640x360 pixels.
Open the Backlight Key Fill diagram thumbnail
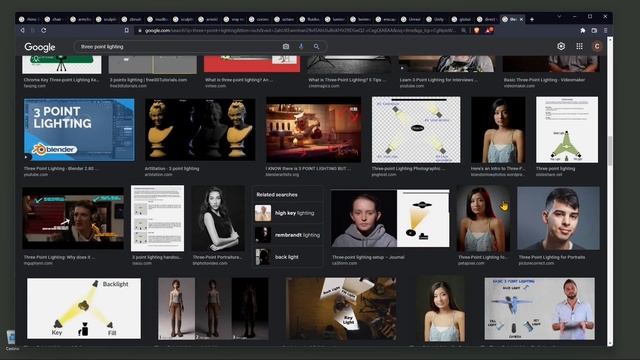(84, 309)
